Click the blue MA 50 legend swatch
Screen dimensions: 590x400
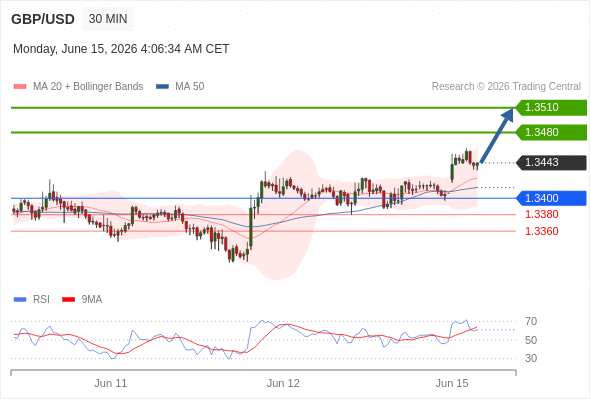pyautogui.click(x=162, y=87)
